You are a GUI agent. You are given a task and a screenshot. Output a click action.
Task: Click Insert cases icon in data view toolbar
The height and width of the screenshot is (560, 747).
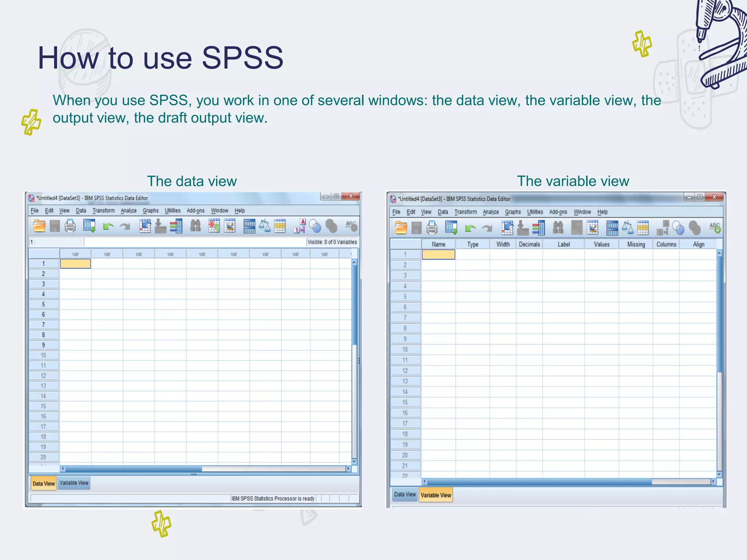pyautogui.click(x=214, y=226)
